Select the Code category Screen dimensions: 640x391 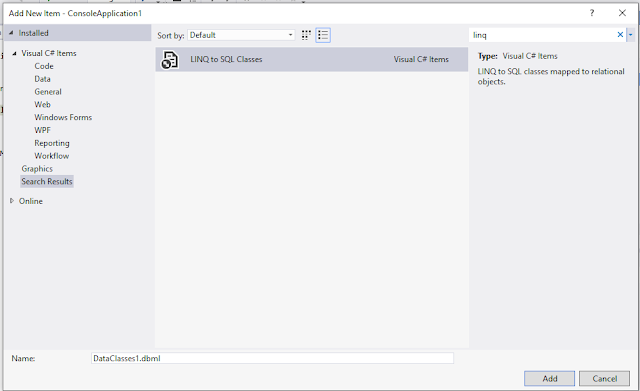(x=44, y=66)
